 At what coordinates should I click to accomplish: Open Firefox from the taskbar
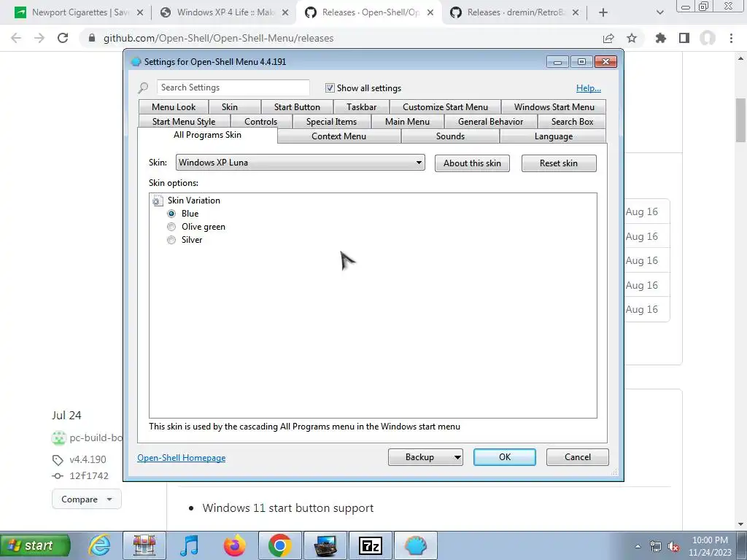click(x=234, y=545)
